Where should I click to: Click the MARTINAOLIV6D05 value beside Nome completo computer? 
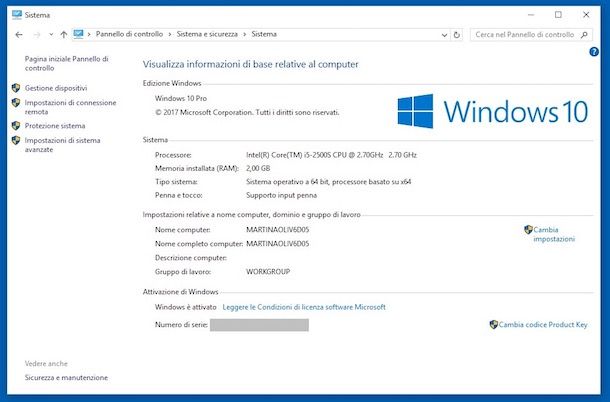277,244
